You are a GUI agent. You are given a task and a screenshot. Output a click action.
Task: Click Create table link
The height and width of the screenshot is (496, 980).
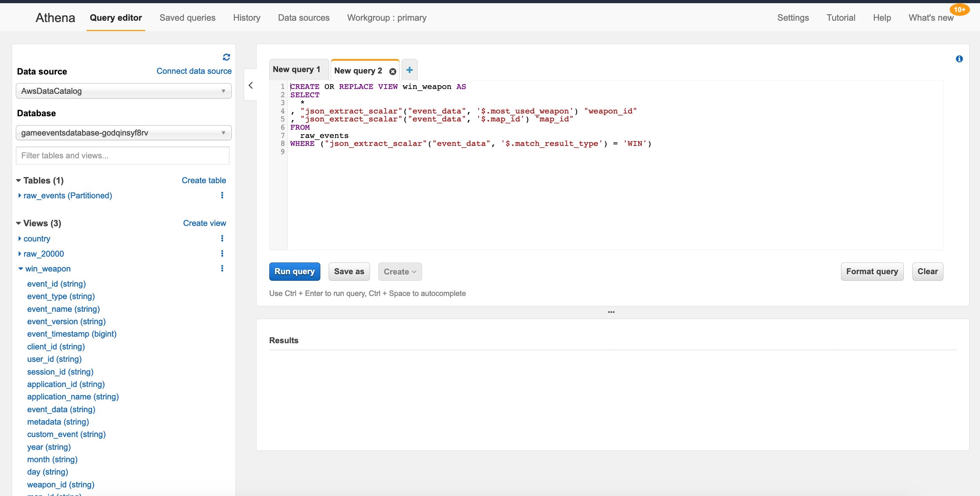coord(204,180)
